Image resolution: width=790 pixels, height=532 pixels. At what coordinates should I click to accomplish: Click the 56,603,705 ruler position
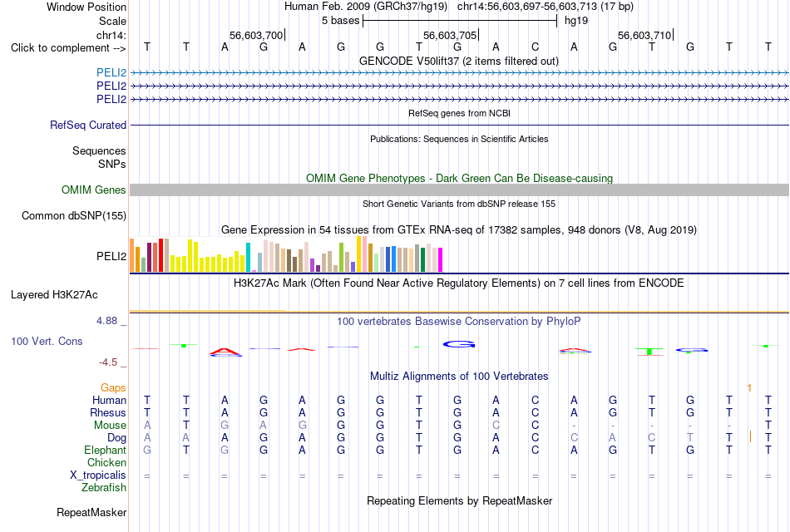(x=450, y=35)
